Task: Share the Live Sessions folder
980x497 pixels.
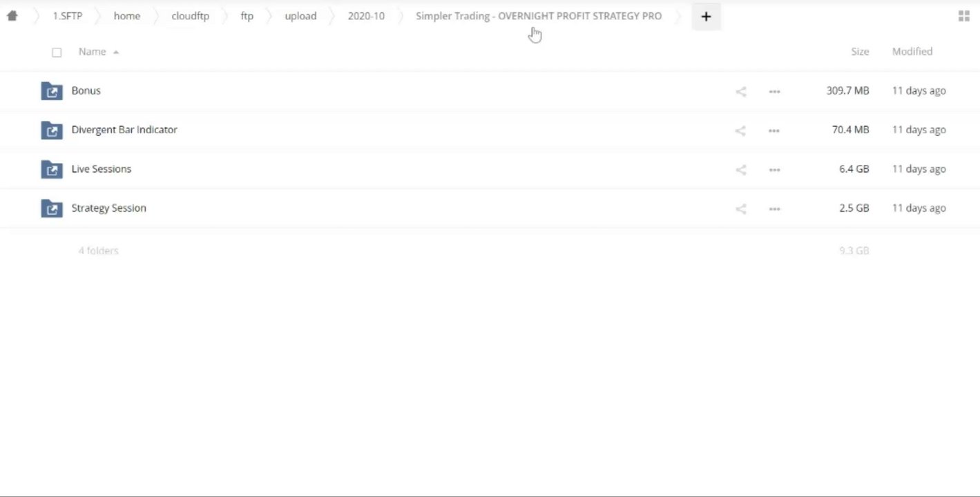Action: point(740,170)
